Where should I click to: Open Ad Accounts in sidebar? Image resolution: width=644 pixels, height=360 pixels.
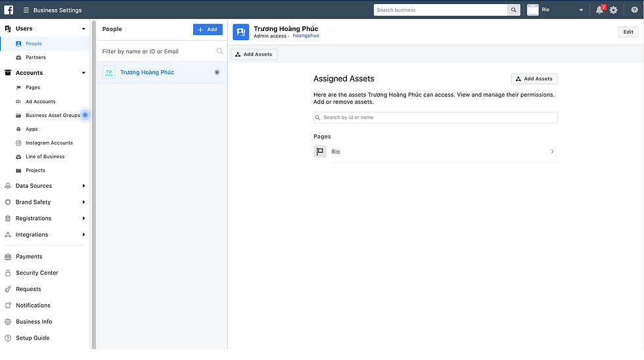pos(40,101)
